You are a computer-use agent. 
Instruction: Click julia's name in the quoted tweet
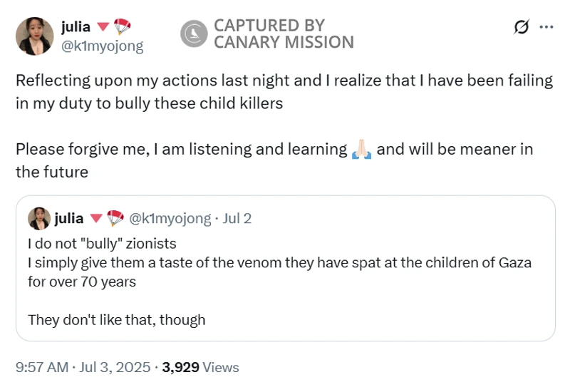click(69, 217)
